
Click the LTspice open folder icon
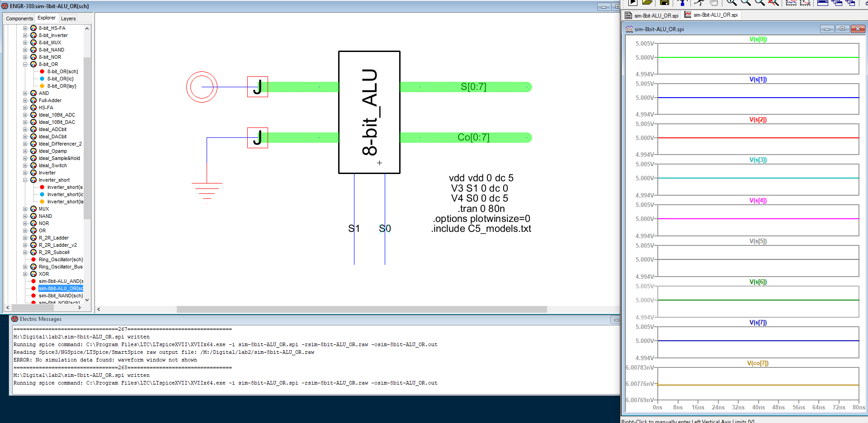(x=647, y=2)
